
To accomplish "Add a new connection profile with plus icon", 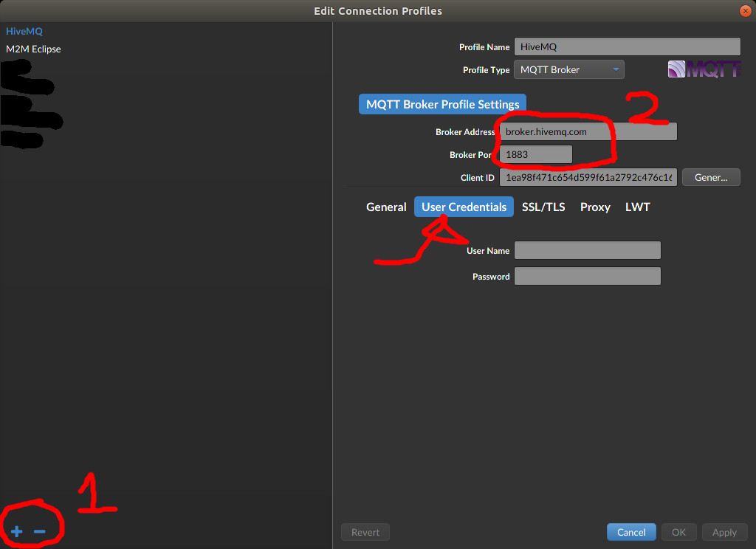I will [16, 531].
